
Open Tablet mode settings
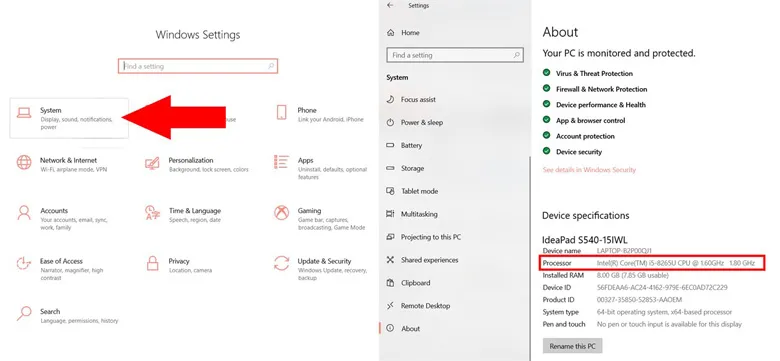[419, 191]
